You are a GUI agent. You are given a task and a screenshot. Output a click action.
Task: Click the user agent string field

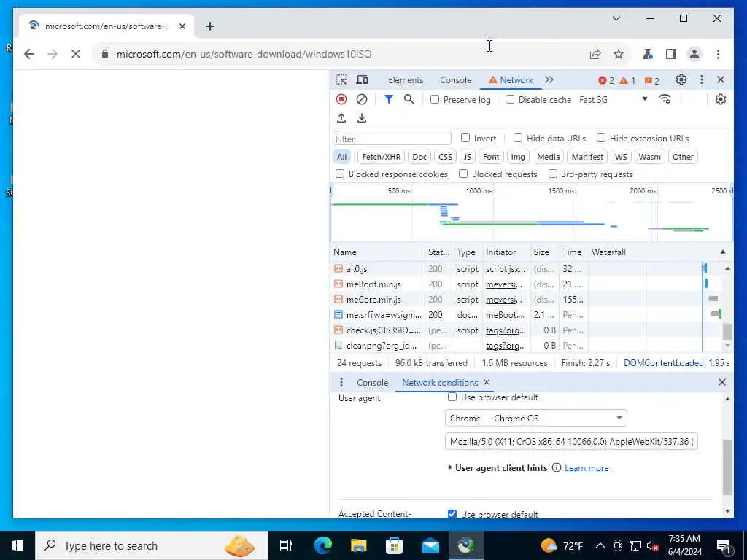pos(571,441)
